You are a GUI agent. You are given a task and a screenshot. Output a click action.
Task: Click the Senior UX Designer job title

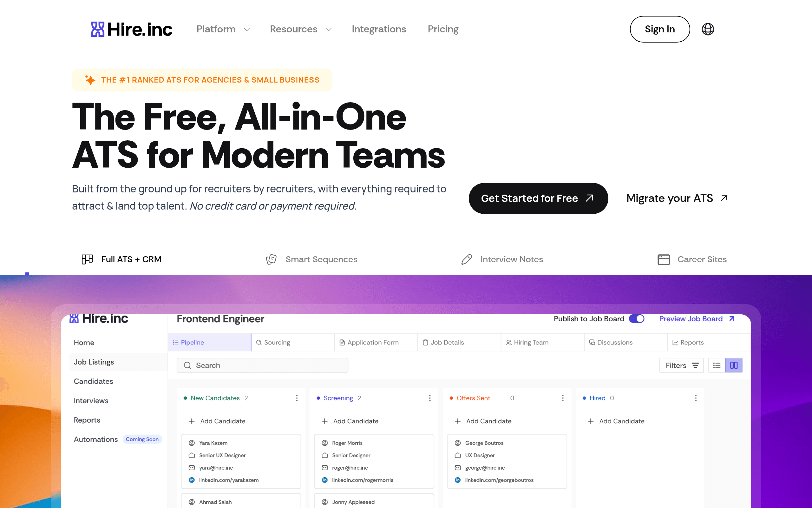point(222,455)
